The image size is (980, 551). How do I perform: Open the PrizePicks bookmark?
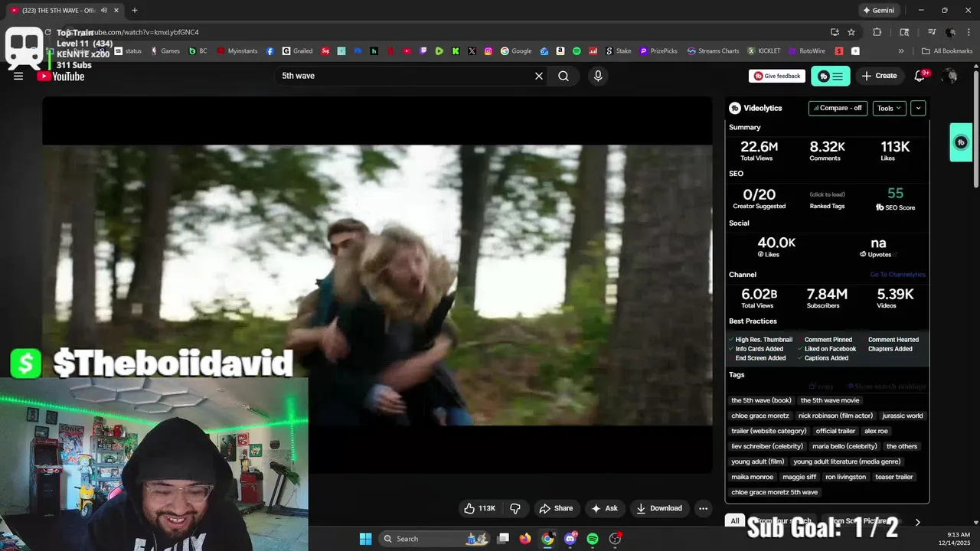[658, 51]
